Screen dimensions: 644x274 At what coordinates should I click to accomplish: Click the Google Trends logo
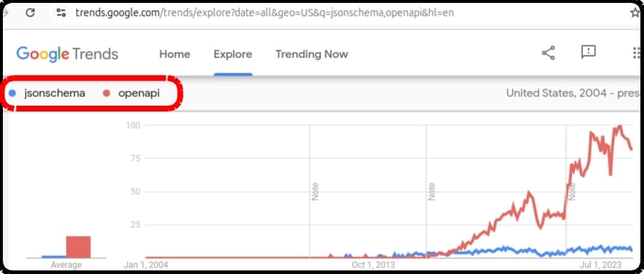pos(68,54)
